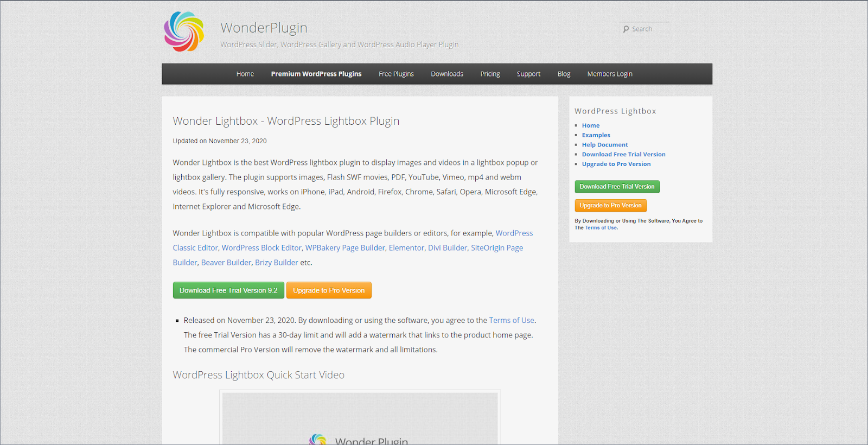This screenshot has width=868, height=445.
Task: Open the sidebar Terms of Use link
Action: tap(601, 228)
